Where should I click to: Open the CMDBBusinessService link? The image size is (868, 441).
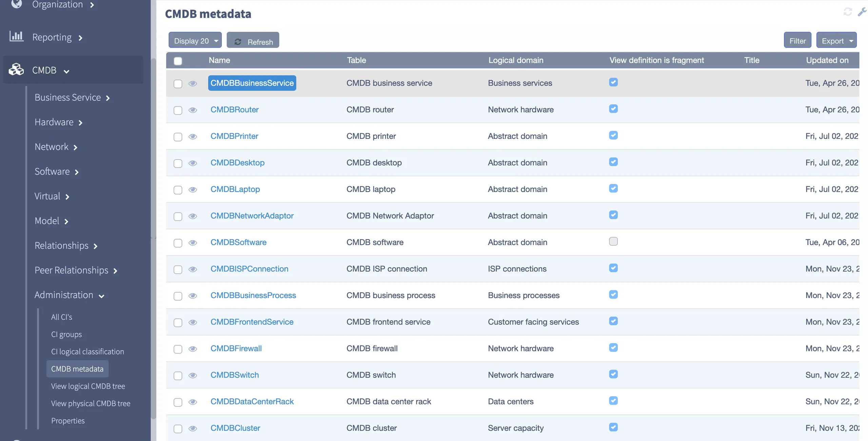[252, 83]
